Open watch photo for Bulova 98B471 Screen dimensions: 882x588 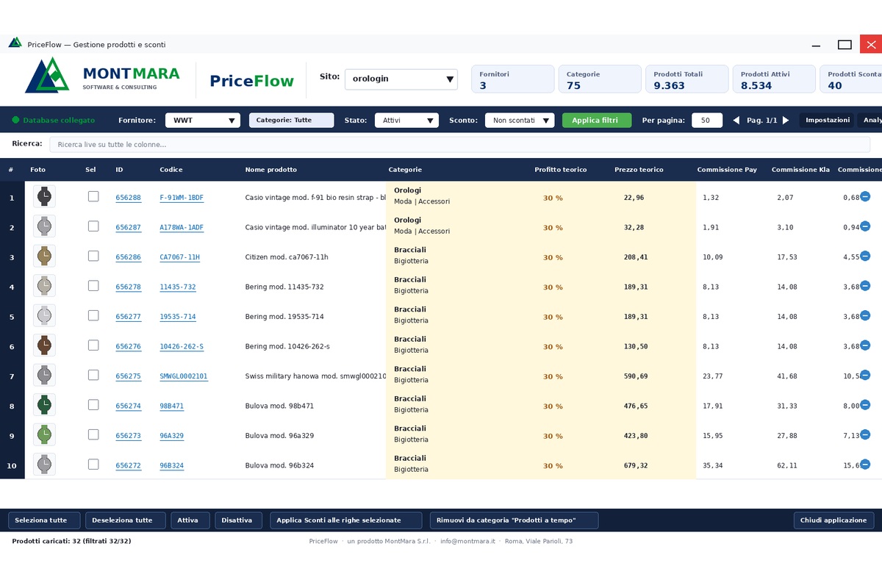[x=45, y=405]
